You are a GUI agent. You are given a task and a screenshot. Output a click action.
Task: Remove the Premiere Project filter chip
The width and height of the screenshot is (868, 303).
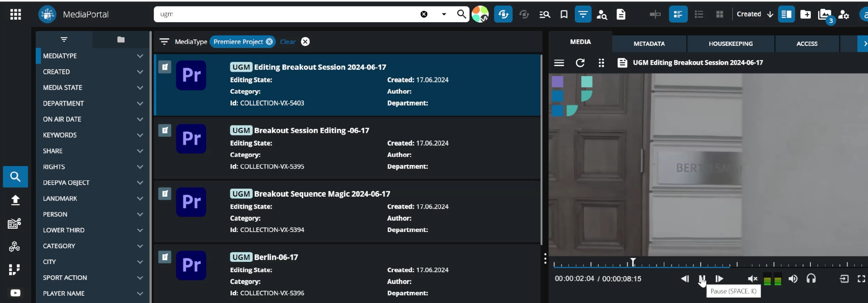(x=269, y=42)
